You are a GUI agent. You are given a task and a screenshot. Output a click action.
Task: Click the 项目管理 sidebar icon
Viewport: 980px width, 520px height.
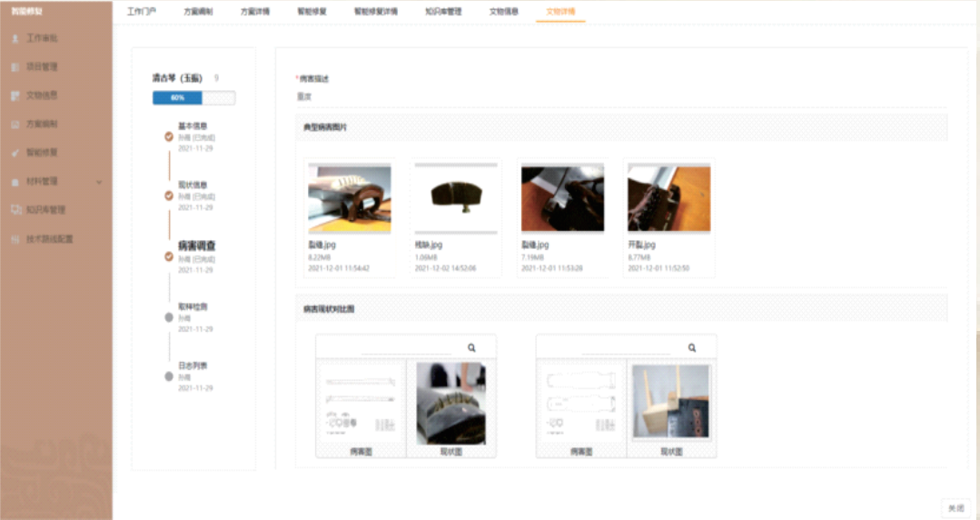pyautogui.click(x=15, y=67)
